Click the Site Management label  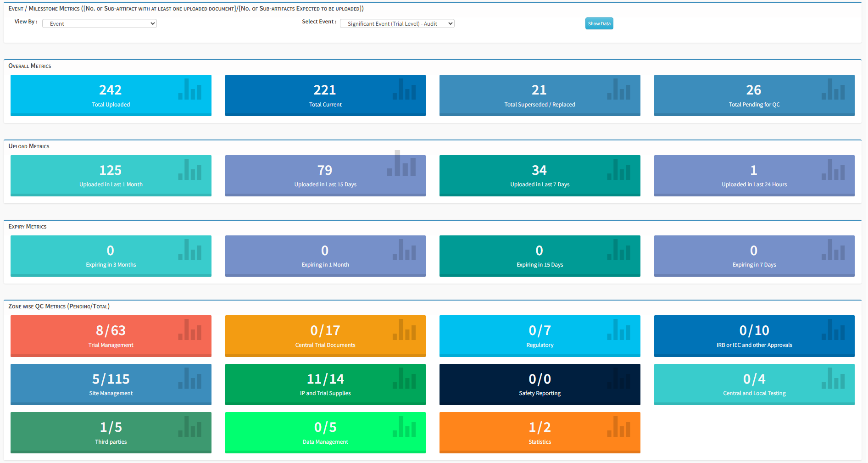(111, 393)
